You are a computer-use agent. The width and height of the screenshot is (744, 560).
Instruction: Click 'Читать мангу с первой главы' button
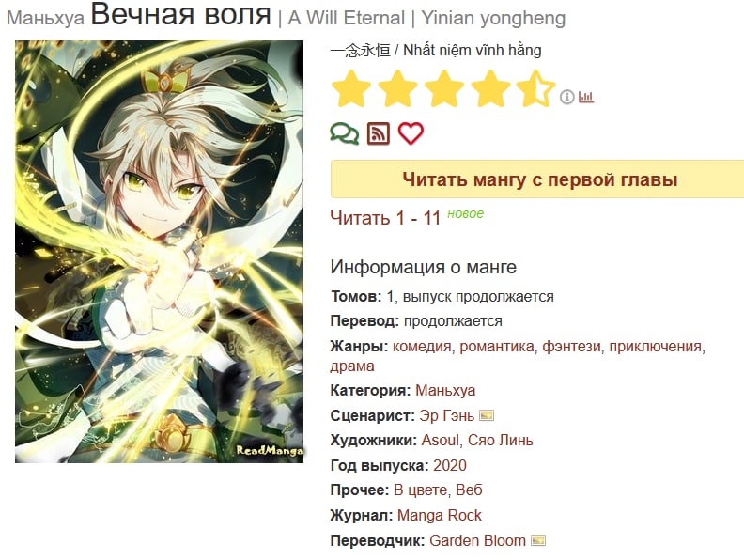pos(539,179)
